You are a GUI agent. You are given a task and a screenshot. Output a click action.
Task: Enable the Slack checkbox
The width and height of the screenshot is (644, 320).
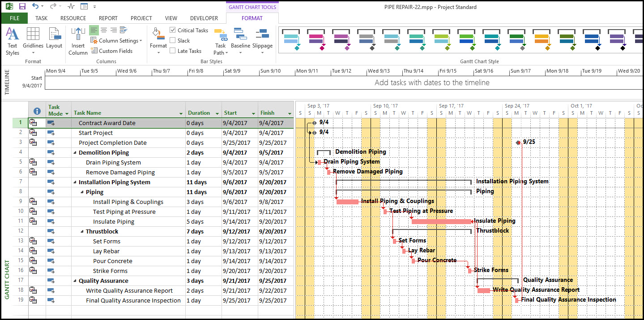[x=173, y=40]
